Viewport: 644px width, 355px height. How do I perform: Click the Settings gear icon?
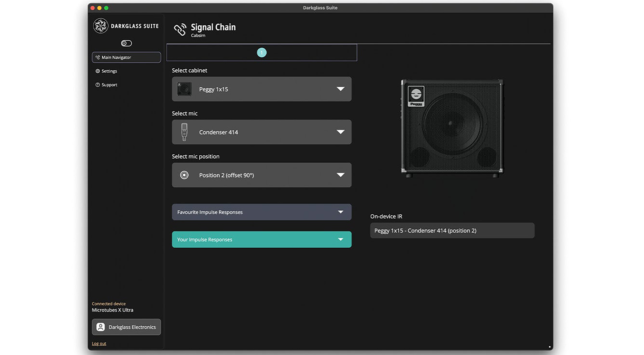point(98,71)
